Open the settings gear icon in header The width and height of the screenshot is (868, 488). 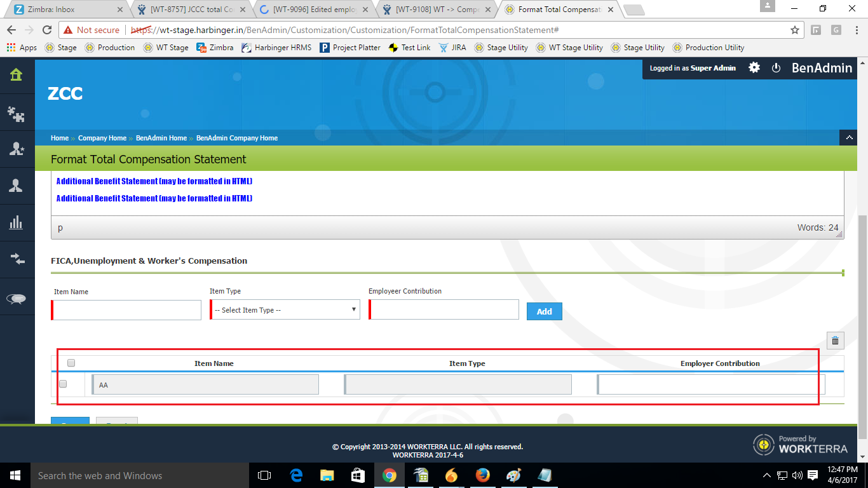(x=754, y=68)
